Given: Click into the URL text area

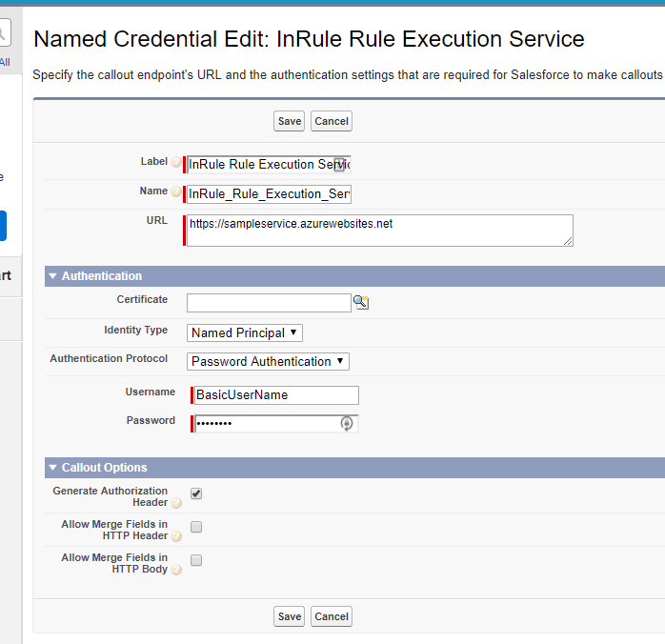Looking at the screenshot, I should point(380,231).
